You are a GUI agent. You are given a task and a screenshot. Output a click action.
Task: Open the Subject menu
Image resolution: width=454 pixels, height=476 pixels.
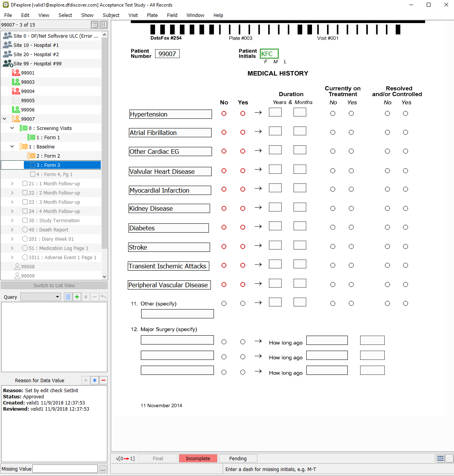[x=111, y=15]
